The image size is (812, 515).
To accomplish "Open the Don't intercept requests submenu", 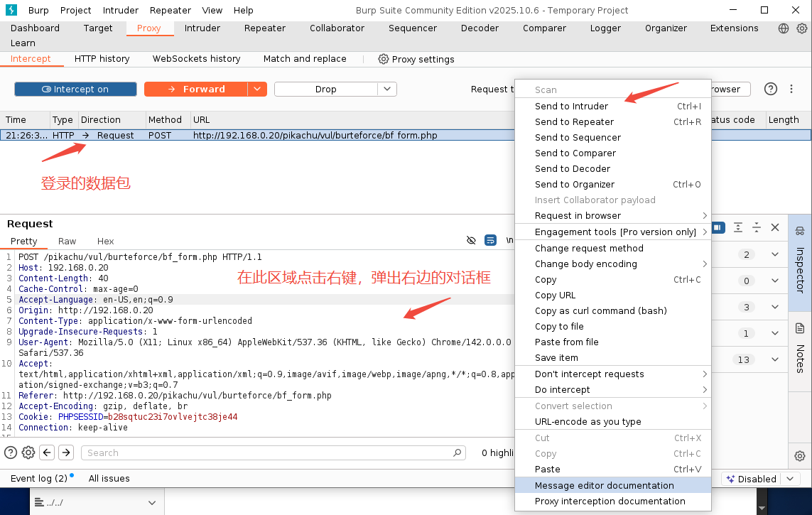I will pos(613,374).
